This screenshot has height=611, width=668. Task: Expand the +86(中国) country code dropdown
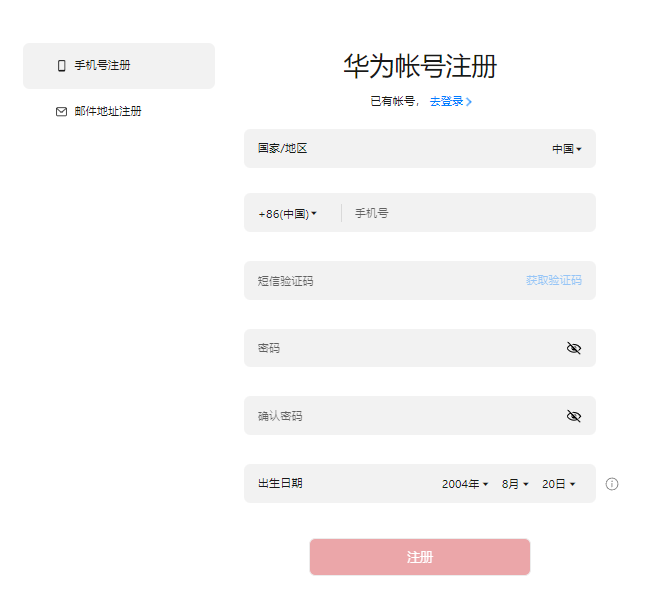point(287,213)
